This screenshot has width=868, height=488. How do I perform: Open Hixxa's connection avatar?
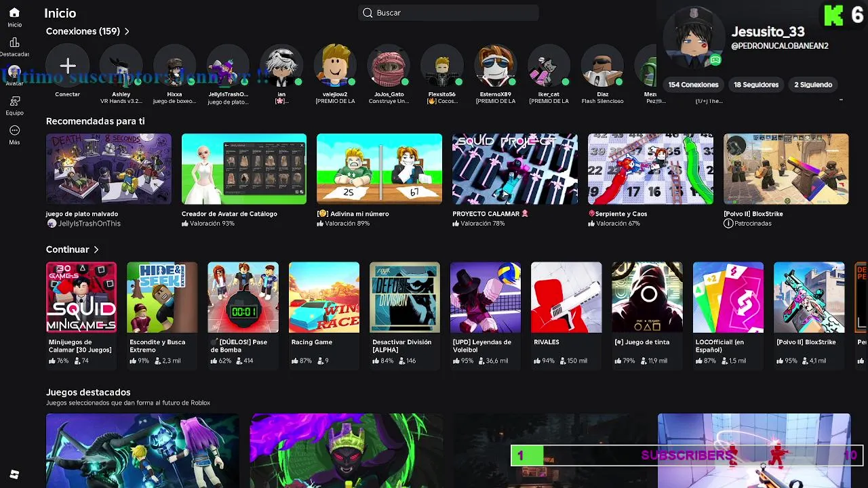pos(174,66)
